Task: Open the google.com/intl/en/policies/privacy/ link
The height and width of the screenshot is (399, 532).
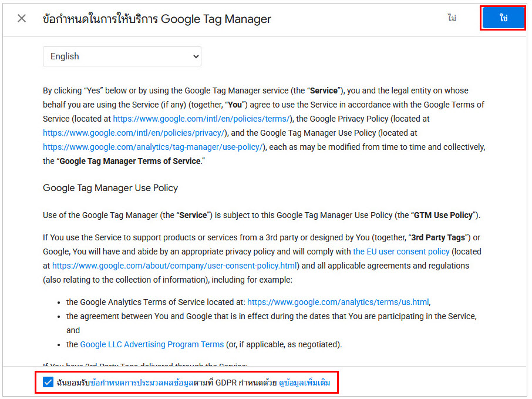Action: pyautogui.click(x=134, y=133)
